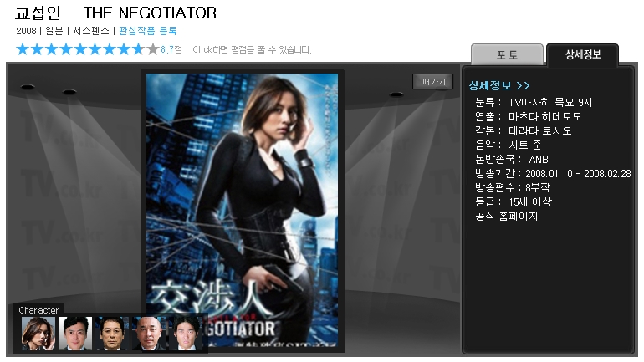Click the fifth rating star

click(x=80, y=49)
